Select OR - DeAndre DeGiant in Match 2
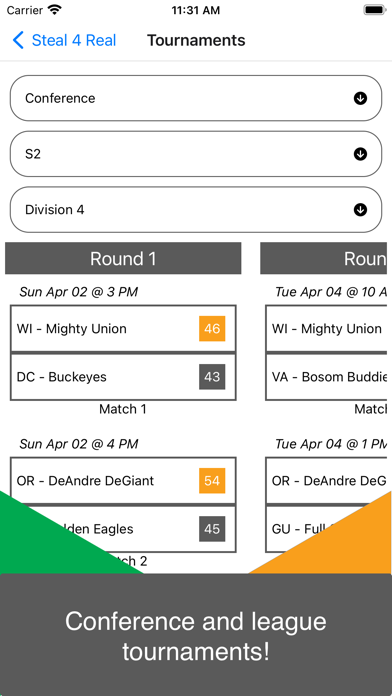 (x=123, y=481)
